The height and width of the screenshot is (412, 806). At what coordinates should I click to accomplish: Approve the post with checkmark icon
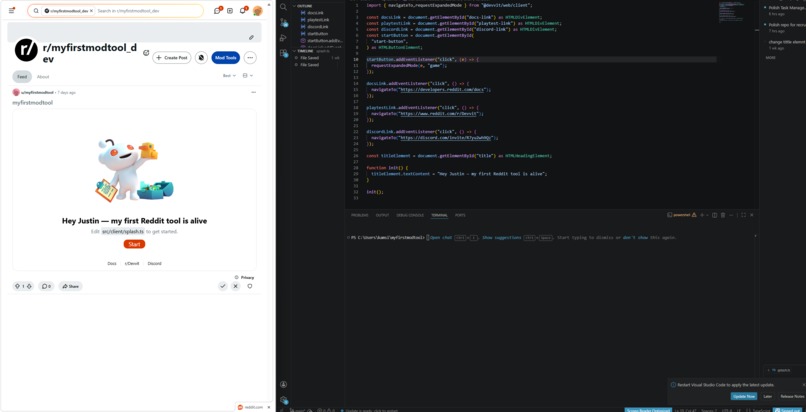223,286
